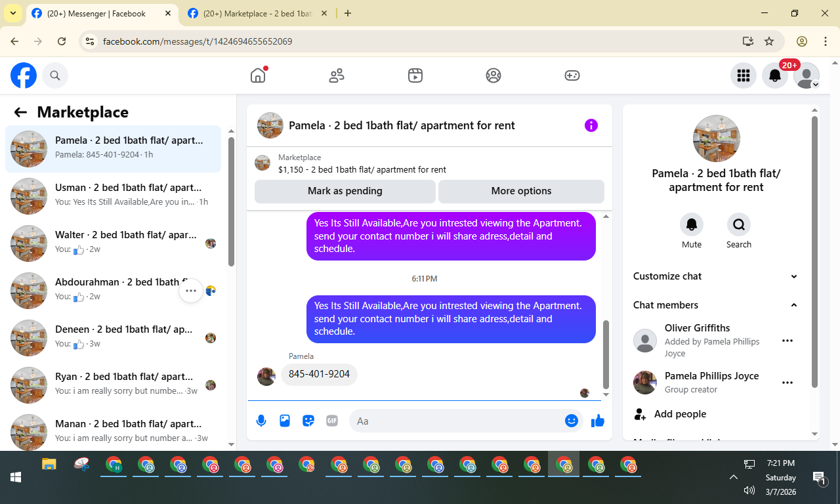Click the 6:11 PM timestamp in the chat
Image resolution: width=840 pixels, height=504 pixels.
tap(425, 279)
